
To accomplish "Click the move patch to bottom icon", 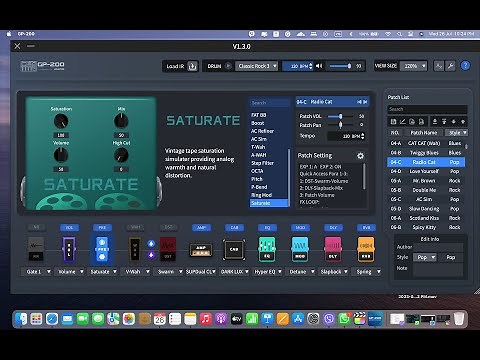I will [x=435, y=122].
